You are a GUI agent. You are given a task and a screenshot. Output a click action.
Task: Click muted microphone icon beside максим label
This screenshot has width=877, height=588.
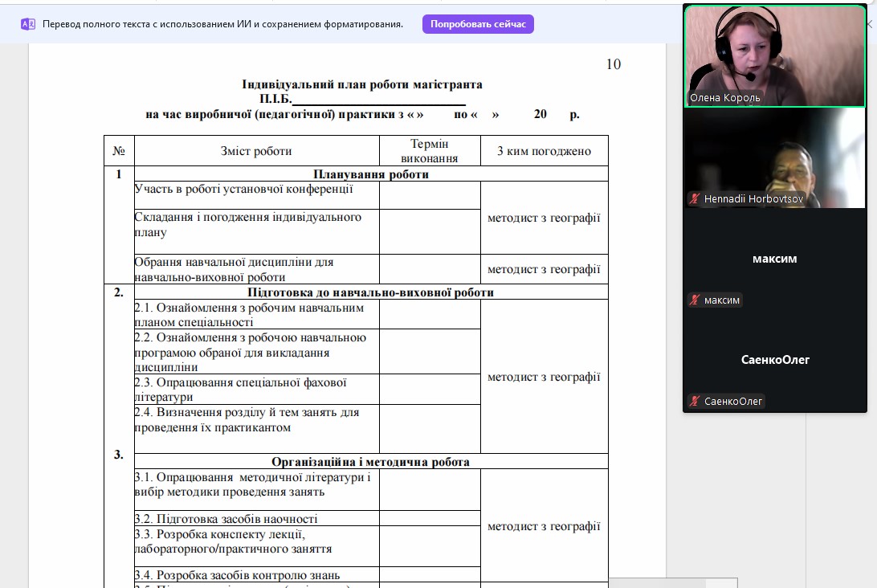pyautogui.click(x=695, y=300)
